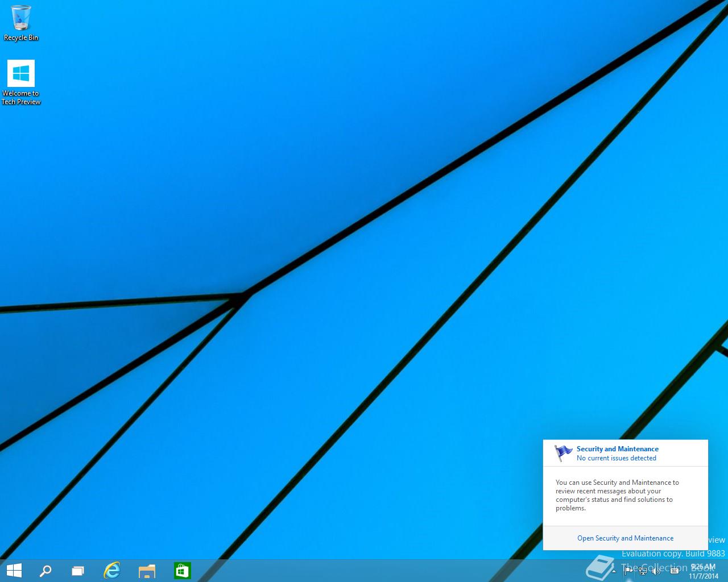Select the Welcome to Tech Preview shortcut

[x=21, y=82]
